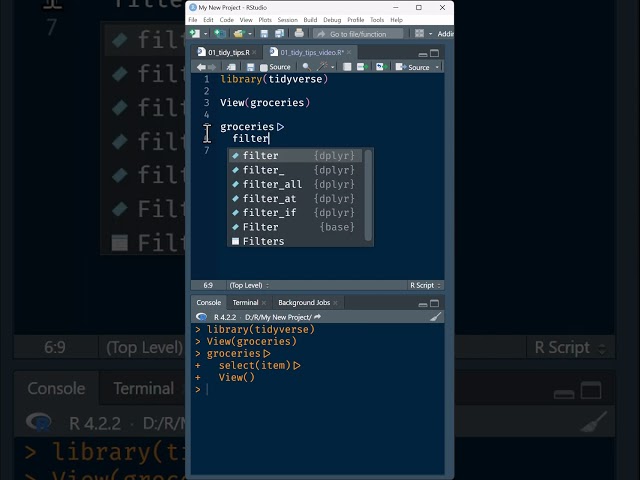Save the current document from editor toolbar
The width and height of the screenshot is (640, 480).
[250, 67]
